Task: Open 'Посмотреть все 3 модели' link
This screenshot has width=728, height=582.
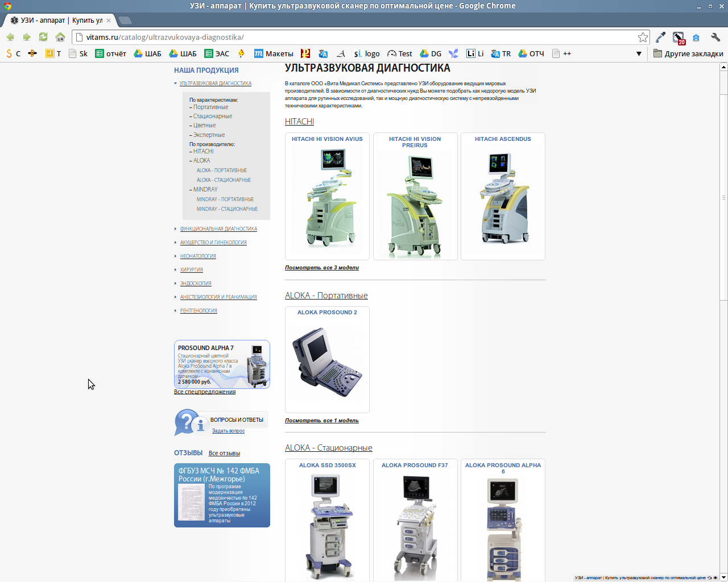Action: [x=322, y=268]
